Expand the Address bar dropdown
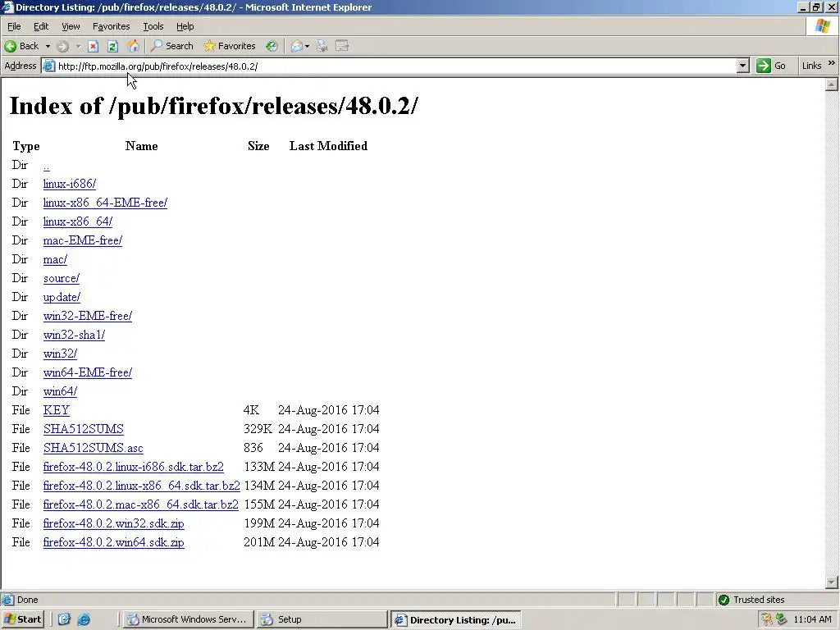The height and width of the screenshot is (630, 840). 742,66
